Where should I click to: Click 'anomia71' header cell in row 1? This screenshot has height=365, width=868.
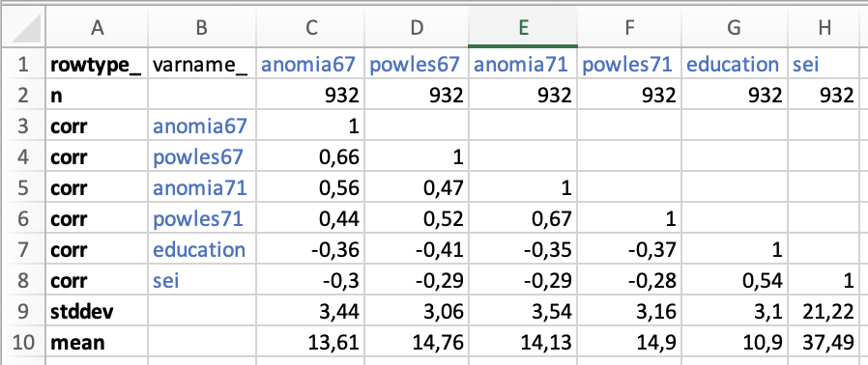coord(523,65)
